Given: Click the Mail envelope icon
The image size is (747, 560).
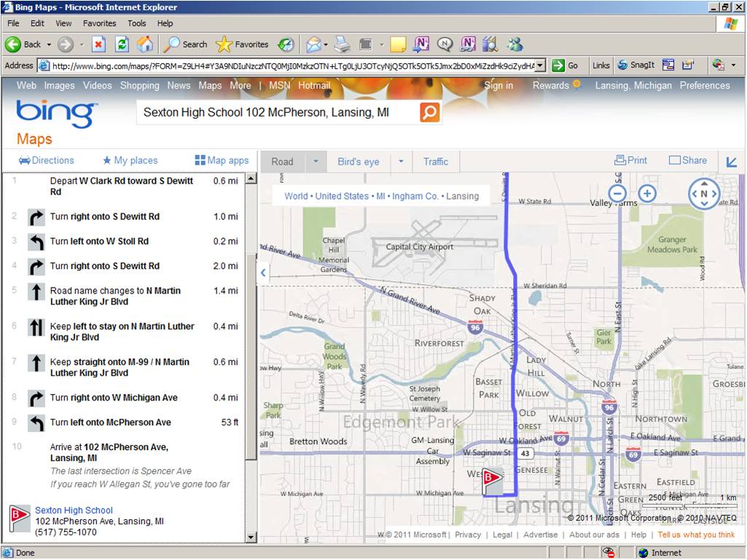Looking at the screenshot, I should tap(313, 44).
